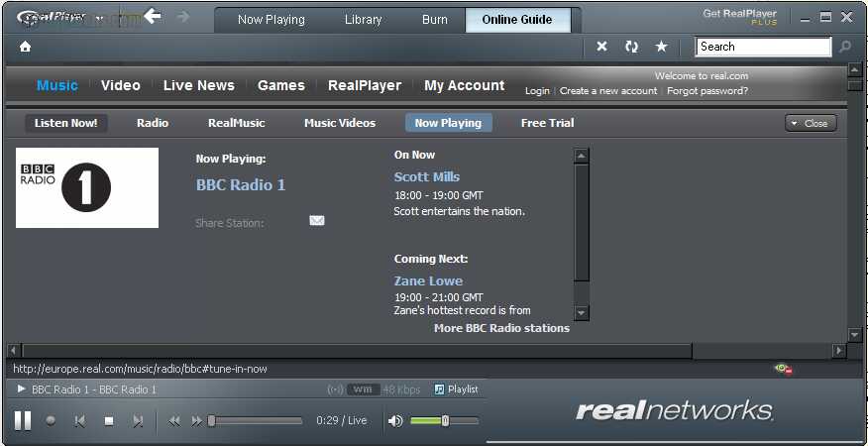This screenshot has width=868, height=446.
Task: Click Create a new account link
Action: 608,91
